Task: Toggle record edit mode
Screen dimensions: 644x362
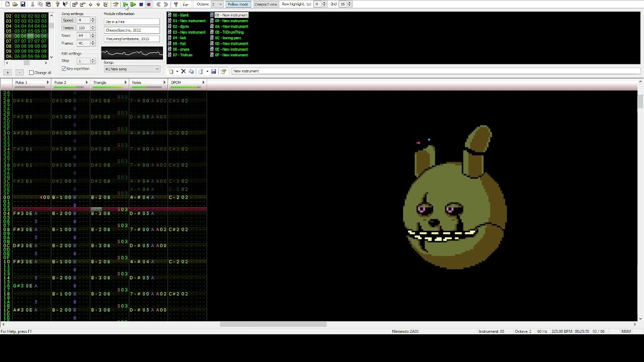Action: [148, 4]
